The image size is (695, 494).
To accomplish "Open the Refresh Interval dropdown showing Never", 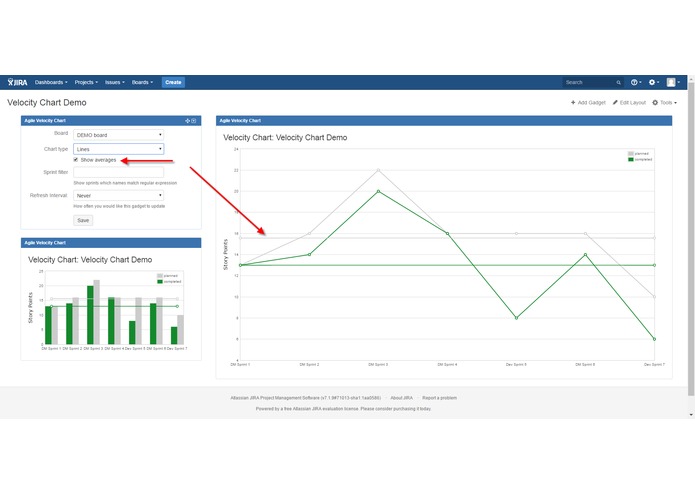I will click(118, 195).
